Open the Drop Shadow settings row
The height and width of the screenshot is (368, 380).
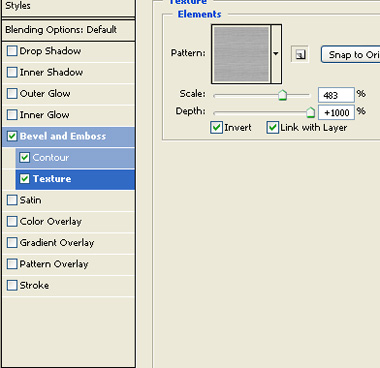pos(68,51)
